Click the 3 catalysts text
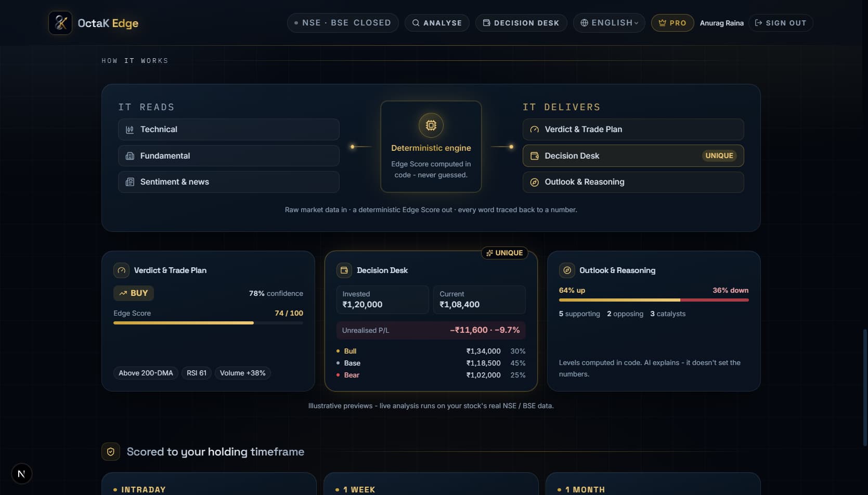Image resolution: width=868 pixels, height=495 pixels. pyautogui.click(x=668, y=314)
